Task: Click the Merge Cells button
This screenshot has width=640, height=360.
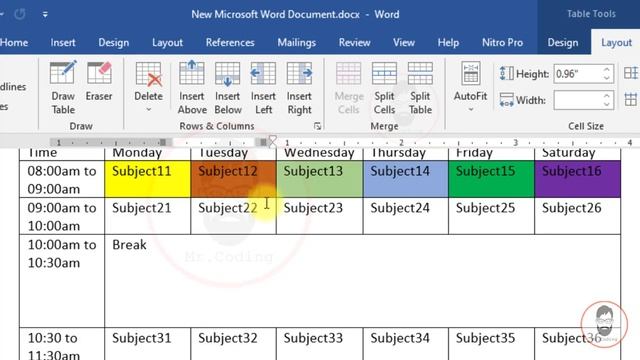Action: [349, 88]
